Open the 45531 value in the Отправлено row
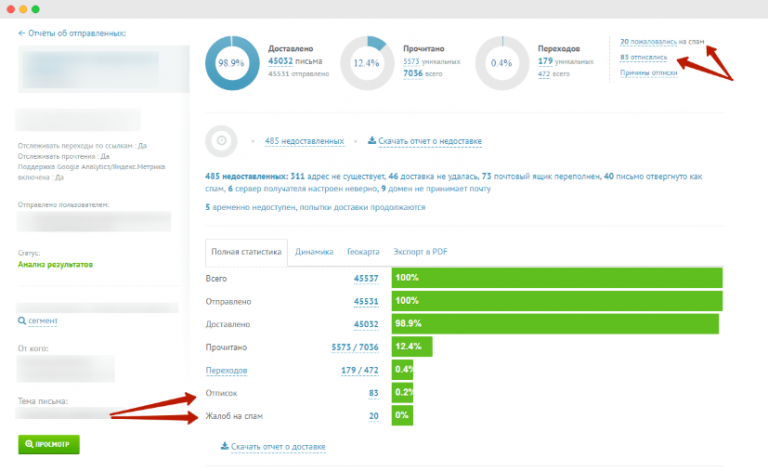Image resolution: width=768 pixels, height=471 pixels. (x=366, y=302)
